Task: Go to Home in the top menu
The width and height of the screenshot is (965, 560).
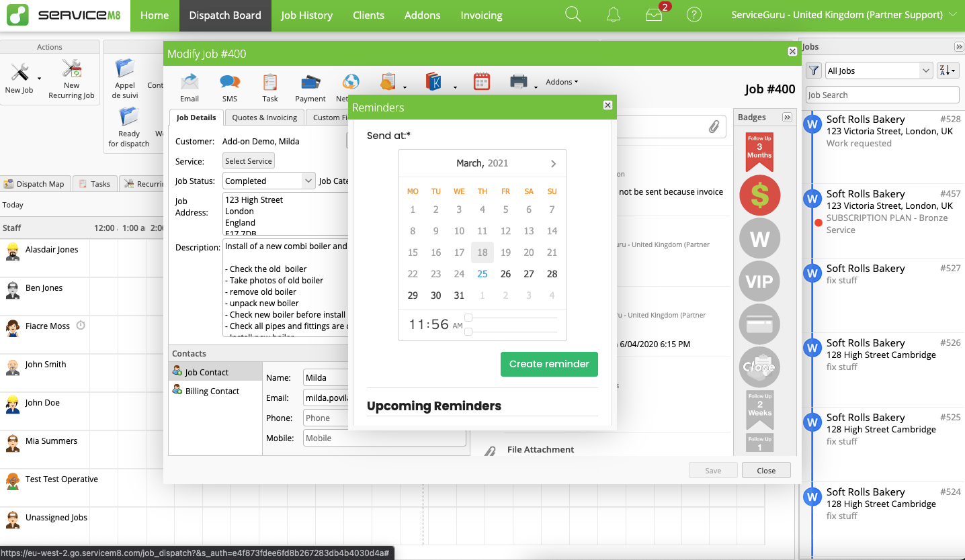Action: (x=155, y=15)
